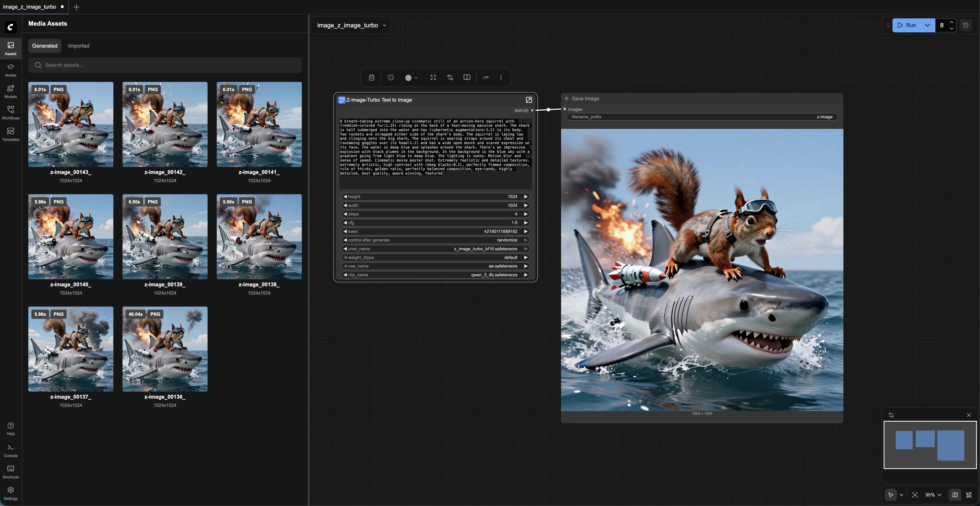
Task: Toggle link visibility icon at bottom right
Action: [969, 495]
